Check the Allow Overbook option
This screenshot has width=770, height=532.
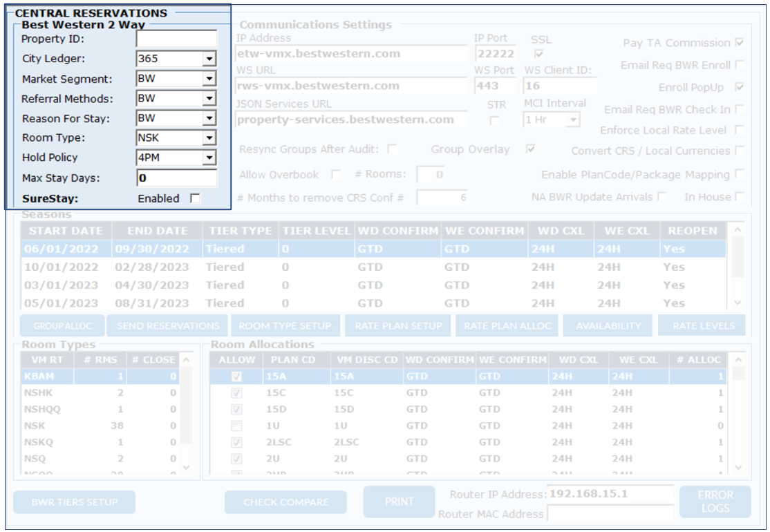(x=336, y=175)
